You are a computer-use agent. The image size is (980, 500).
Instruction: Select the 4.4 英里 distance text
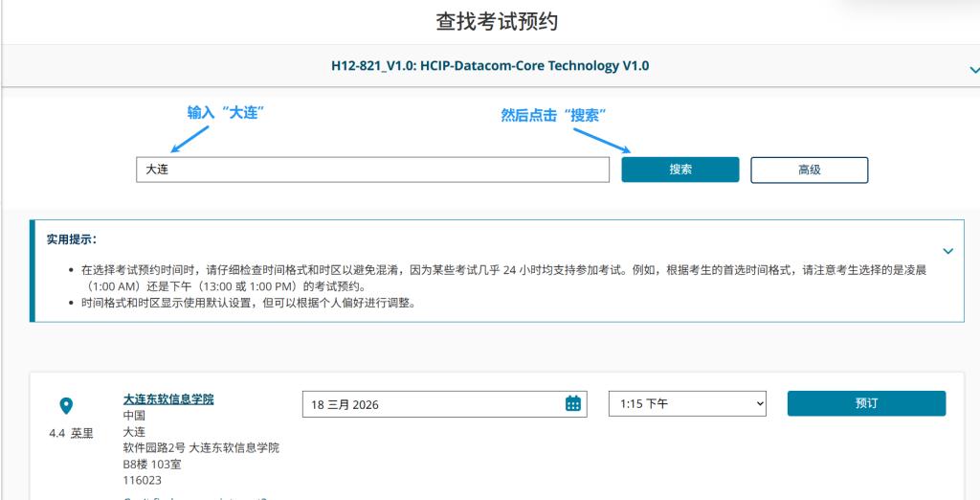point(71,434)
